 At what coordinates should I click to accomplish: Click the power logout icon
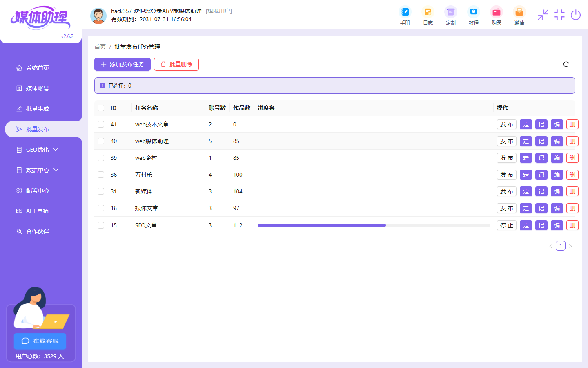576,15
